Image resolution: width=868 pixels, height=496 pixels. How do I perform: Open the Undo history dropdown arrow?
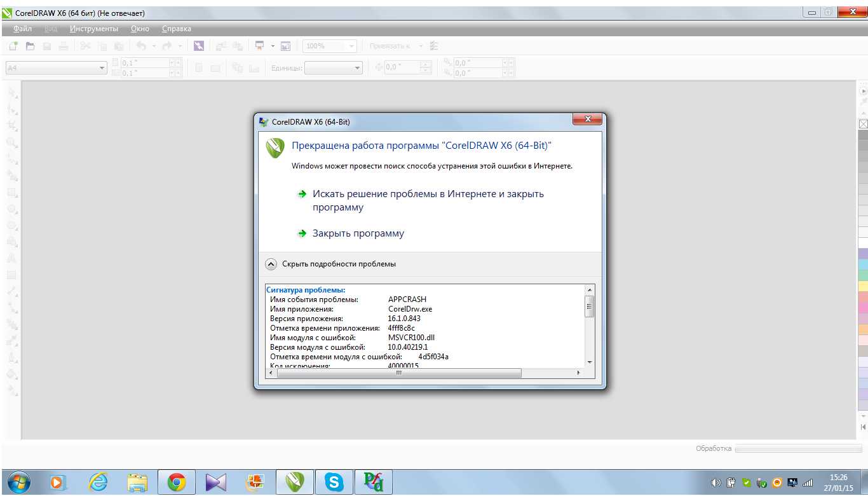154,46
